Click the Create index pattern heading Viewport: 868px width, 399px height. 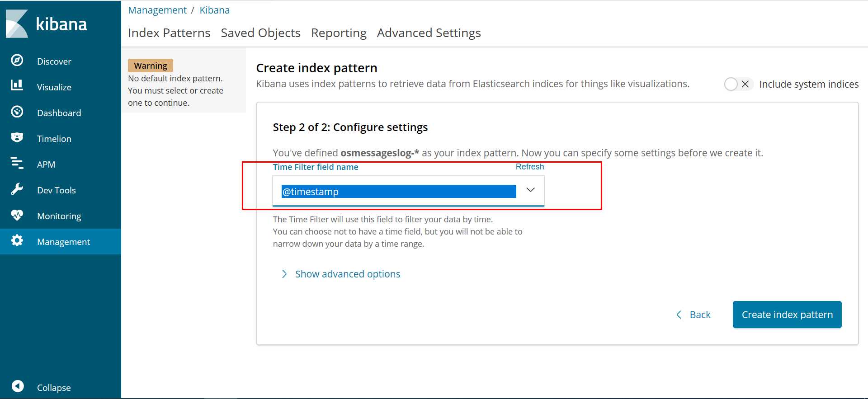pyautogui.click(x=316, y=68)
